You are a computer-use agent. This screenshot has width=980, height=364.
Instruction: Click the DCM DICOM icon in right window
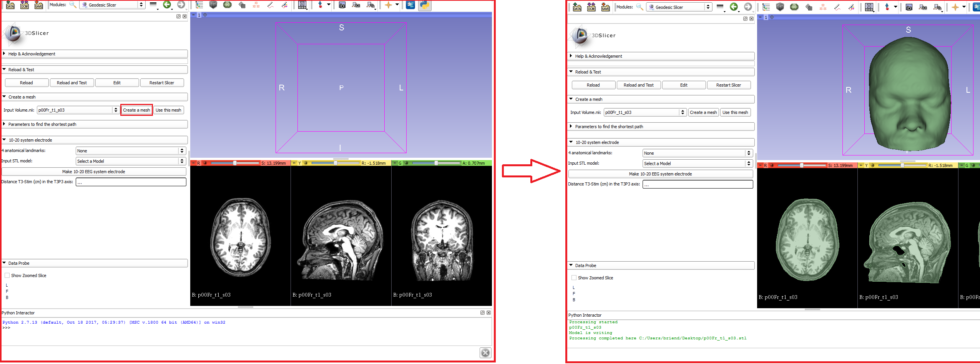(591, 7)
